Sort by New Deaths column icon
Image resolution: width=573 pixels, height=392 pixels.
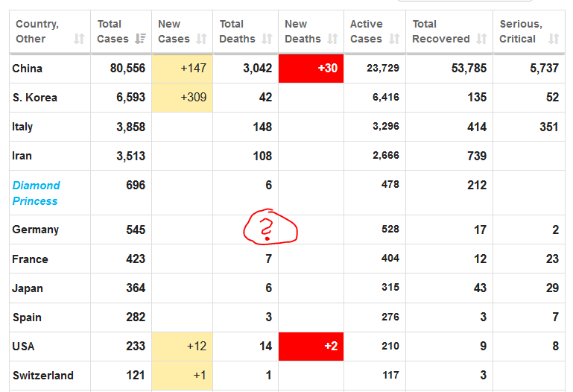332,39
